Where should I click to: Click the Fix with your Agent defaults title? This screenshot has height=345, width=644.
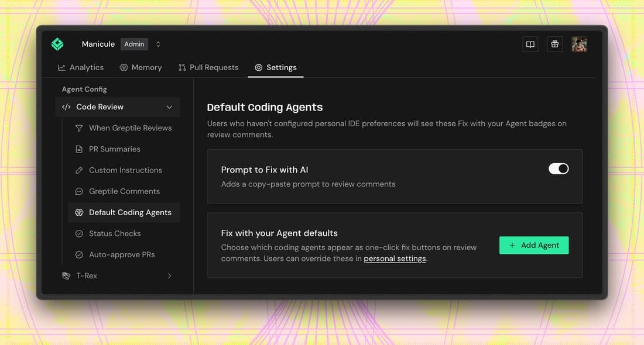(x=279, y=233)
